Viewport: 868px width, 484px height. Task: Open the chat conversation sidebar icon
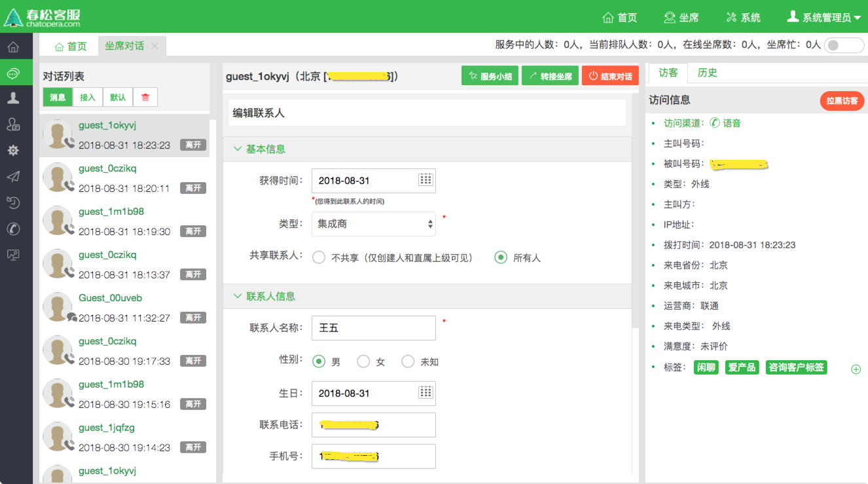13,73
